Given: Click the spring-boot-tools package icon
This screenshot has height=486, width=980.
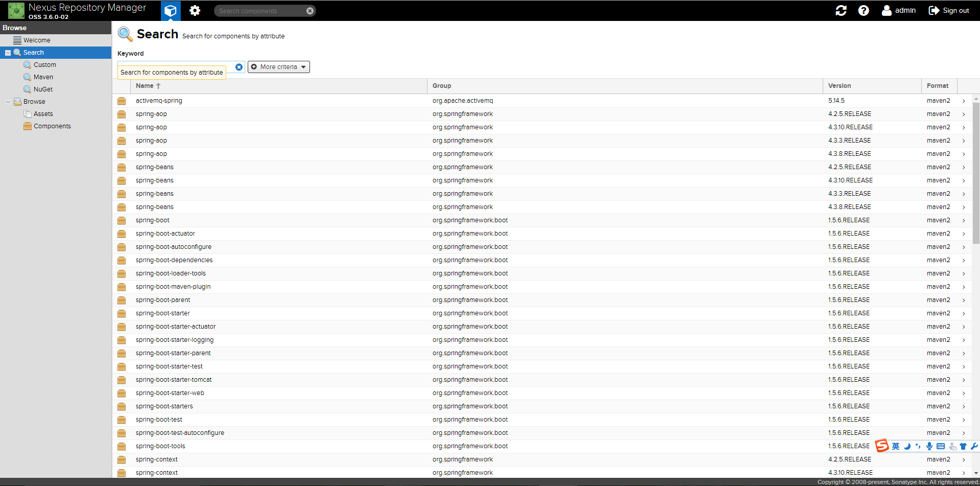Looking at the screenshot, I should (122, 447).
